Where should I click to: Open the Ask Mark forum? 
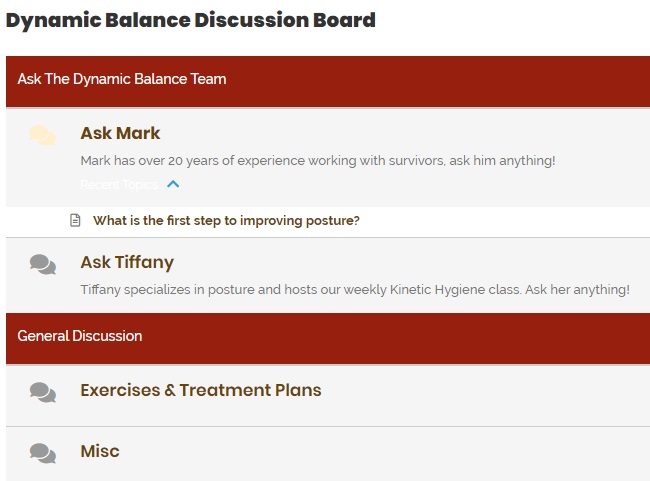pos(120,133)
